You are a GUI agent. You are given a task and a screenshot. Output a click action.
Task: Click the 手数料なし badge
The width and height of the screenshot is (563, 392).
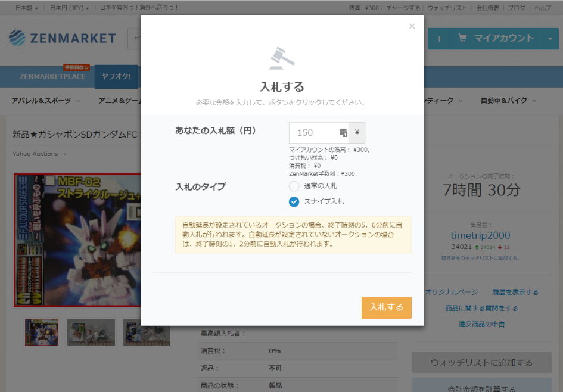76,67
